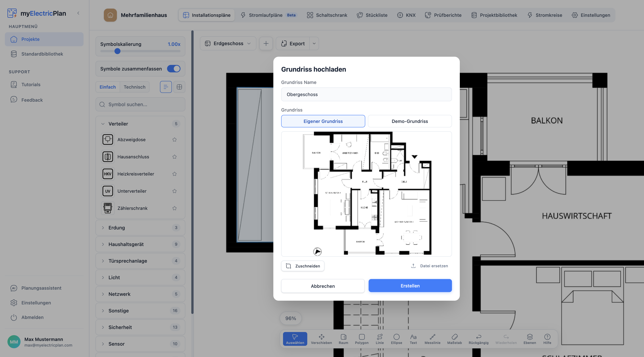Collapse the Verteiler category

[x=140, y=124]
